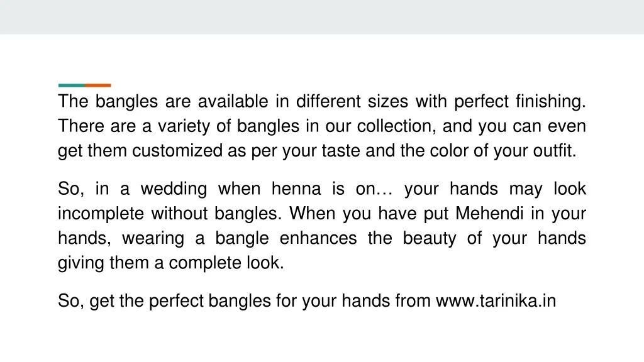Click the word "perfect" in the last line

click(x=176, y=302)
